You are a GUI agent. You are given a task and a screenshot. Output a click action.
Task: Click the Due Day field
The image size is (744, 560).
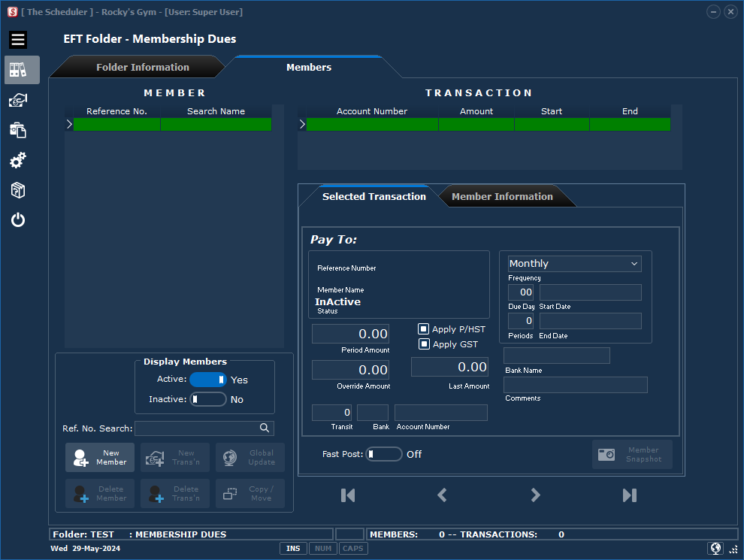click(521, 292)
